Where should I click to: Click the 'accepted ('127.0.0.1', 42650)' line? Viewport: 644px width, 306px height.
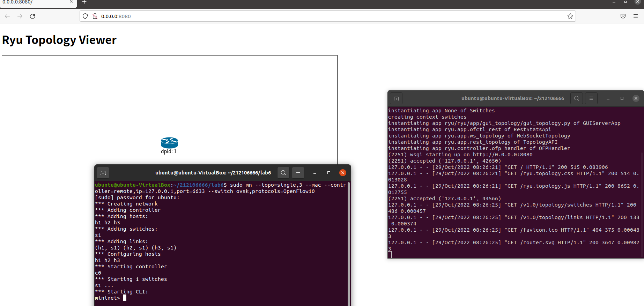coord(445,161)
